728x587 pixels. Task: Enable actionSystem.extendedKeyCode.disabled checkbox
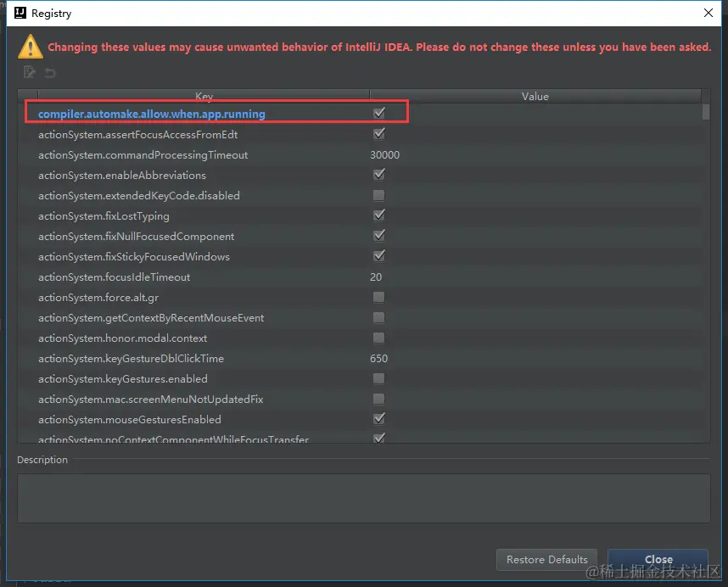click(x=379, y=195)
